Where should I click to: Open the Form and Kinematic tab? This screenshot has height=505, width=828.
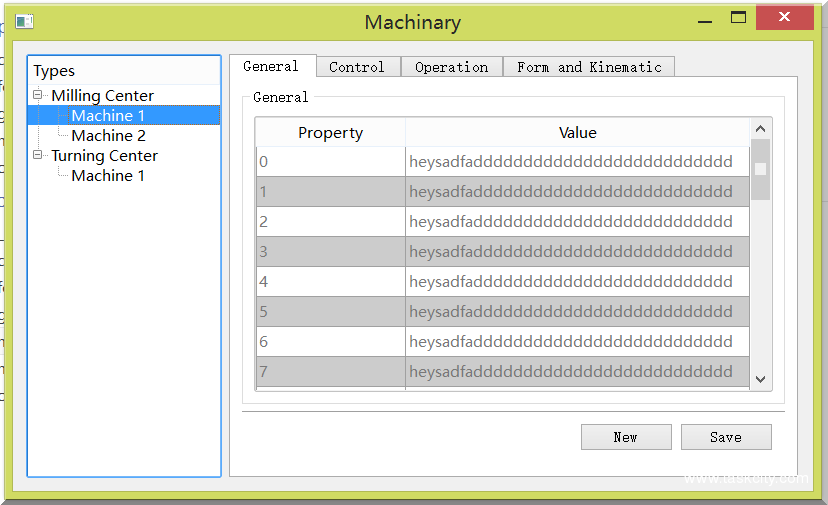pyautogui.click(x=589, y=67)
